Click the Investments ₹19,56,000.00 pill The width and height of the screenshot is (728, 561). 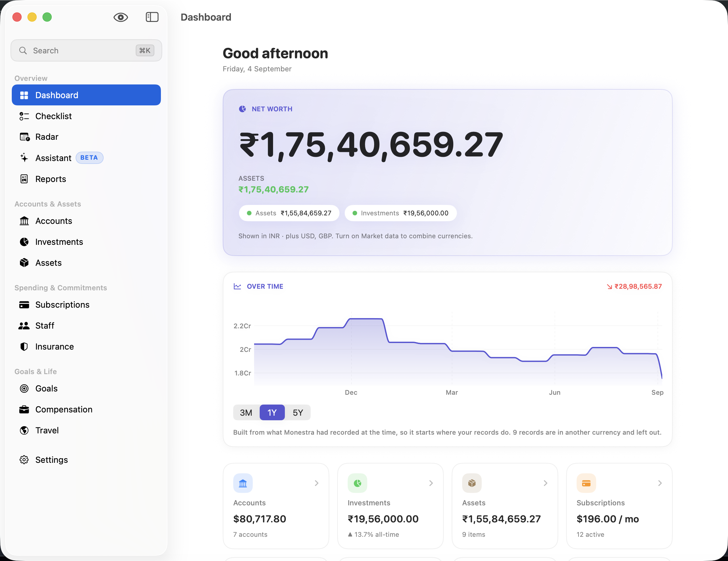click(400, 213)
